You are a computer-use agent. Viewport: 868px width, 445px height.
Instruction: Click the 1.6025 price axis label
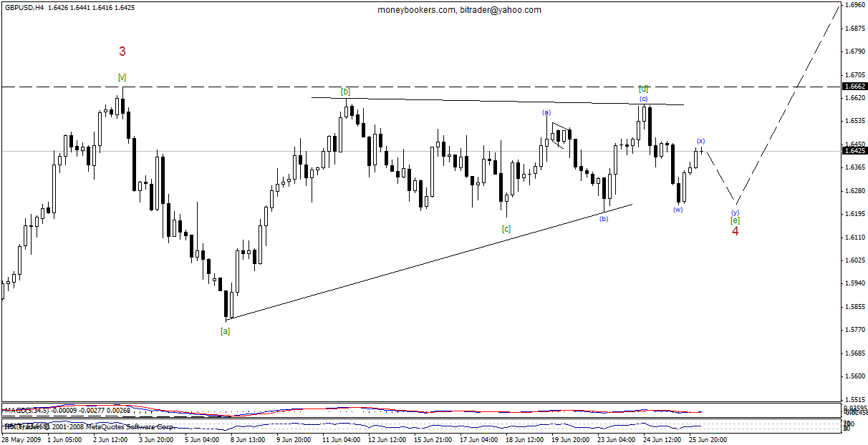click(856, 260)
